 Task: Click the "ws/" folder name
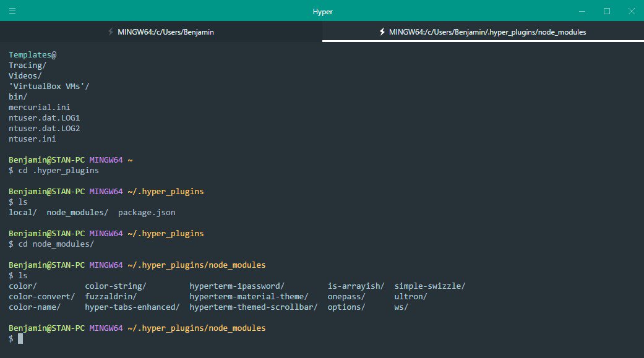click(402, 307)
